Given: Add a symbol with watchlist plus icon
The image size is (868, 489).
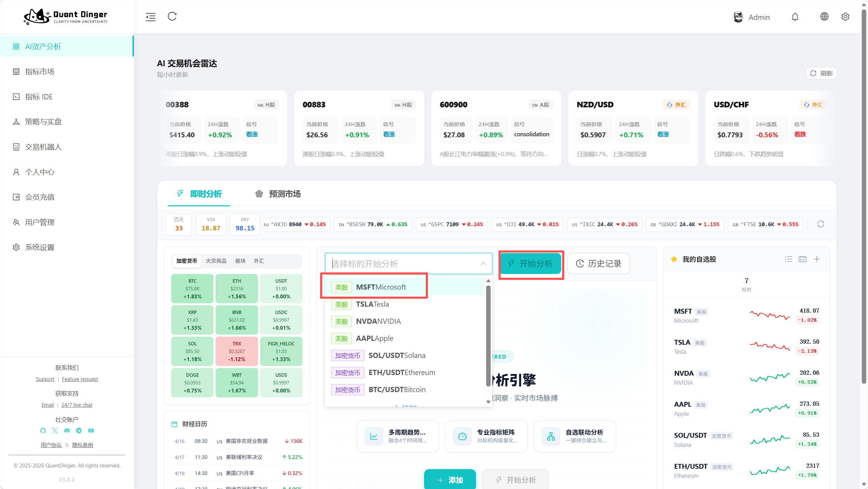Looking at the screenshot, I should [x=817, y=259].
